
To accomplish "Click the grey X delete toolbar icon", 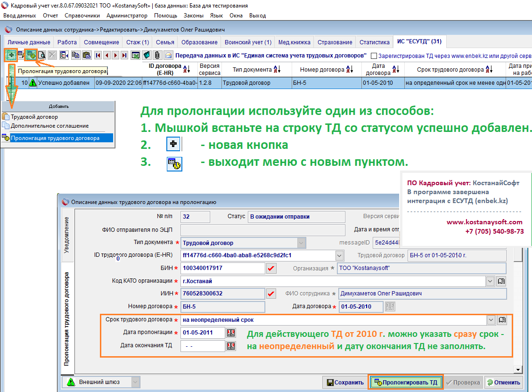I will pyautogui.click(x=52, y=55).
